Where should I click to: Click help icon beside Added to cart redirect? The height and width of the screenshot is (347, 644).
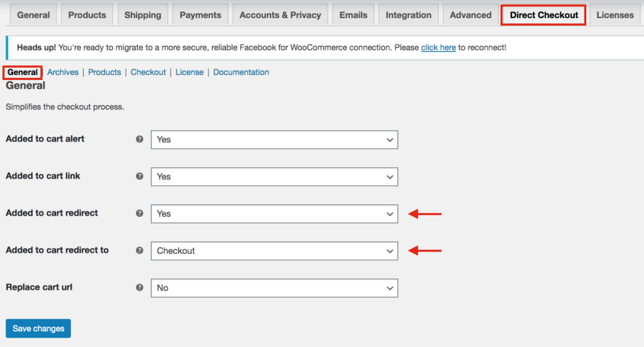pyautogui.click(x=140, y=213)
